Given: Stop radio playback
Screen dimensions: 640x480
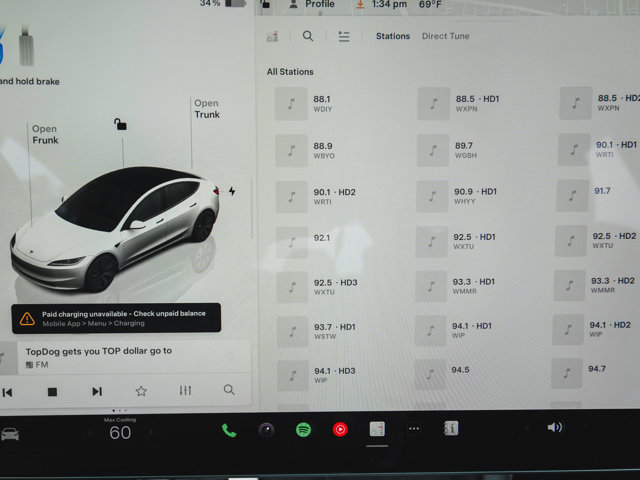Looking at the screenshot, I should [52, 392].
